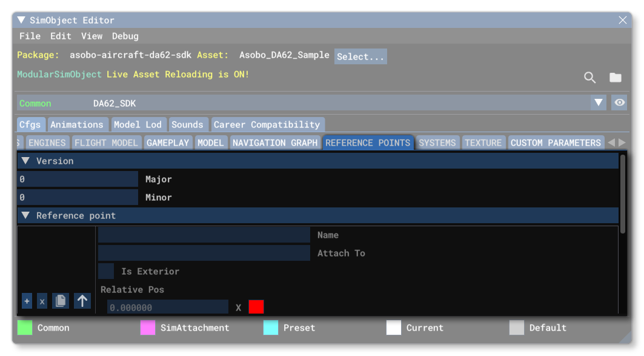Screen dimensions: 644x356
Task: Open the Debug menu
Action: [x=125, y=36]
